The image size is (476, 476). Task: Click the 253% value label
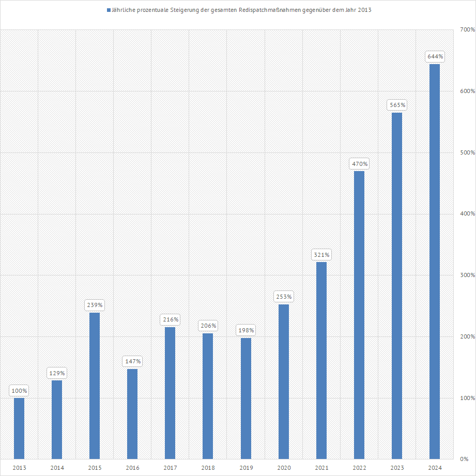click(x=284, y=297)
